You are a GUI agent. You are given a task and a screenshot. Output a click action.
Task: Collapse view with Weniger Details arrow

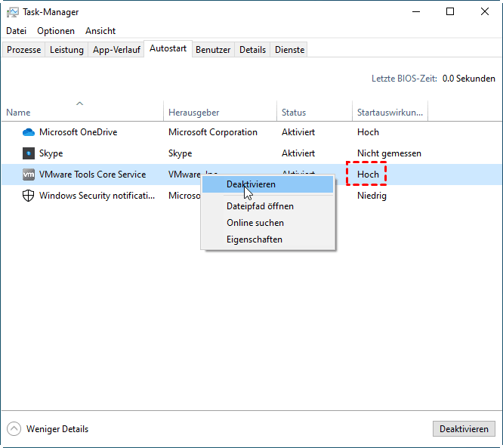(14, 429)
